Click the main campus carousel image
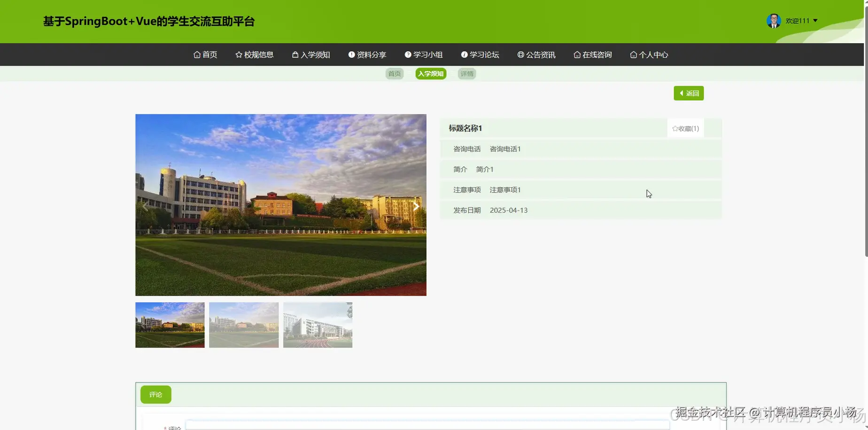The height and width of the screenshot is (430, 868). (281, 205)
